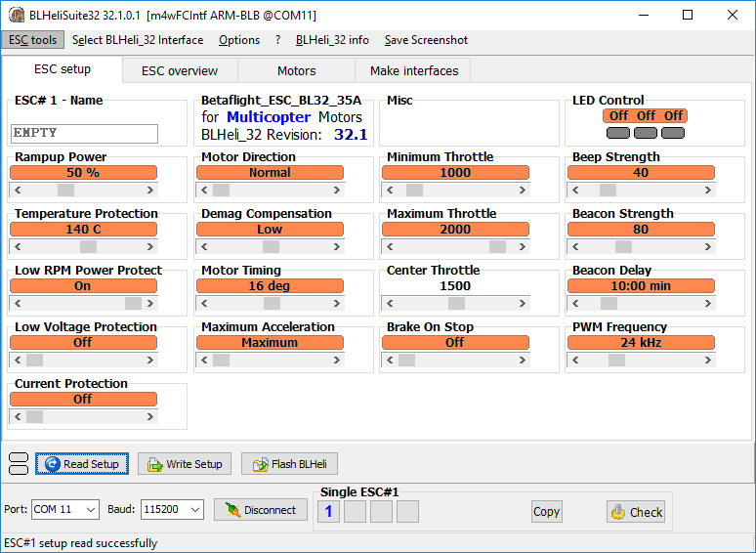Toggle the first LED control indicator
This screenshot has width=756, height=553.
(x=617, y=133)
